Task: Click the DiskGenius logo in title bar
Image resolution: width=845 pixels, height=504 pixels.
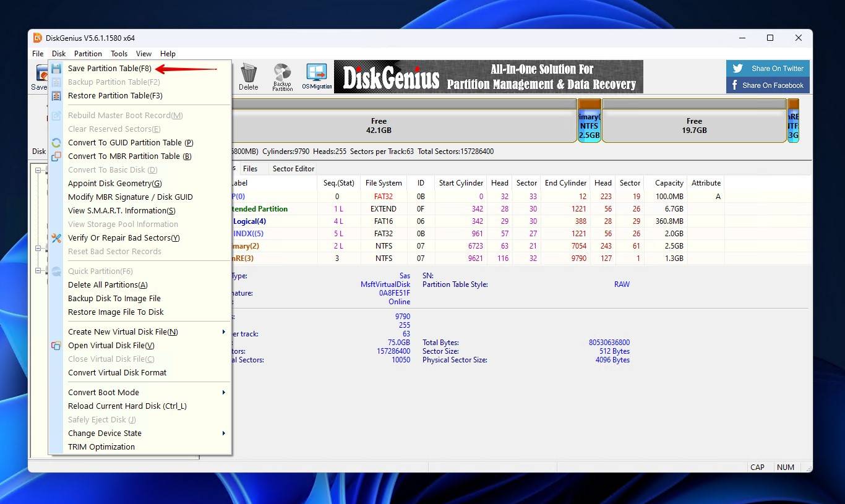Action: (x=38, y=38)
